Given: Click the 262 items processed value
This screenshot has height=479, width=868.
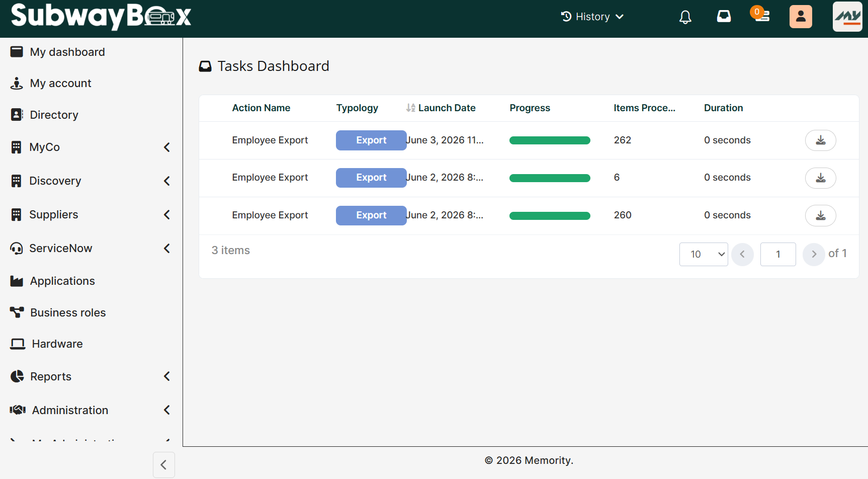Looking at the screenshot, I should pos(622,140).
